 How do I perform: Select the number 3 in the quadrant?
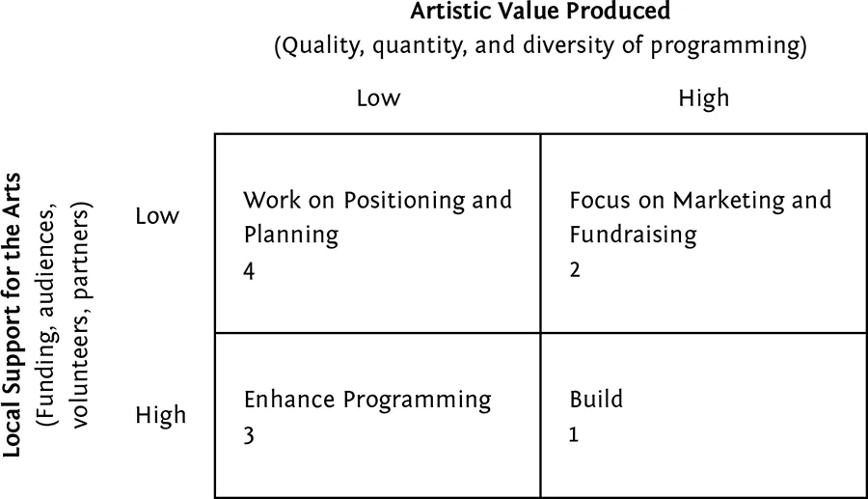coord(249,435)
